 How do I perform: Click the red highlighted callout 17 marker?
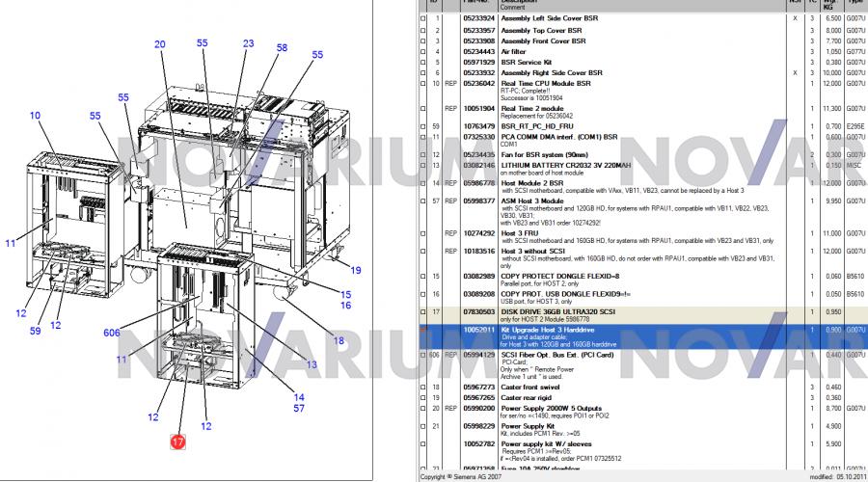pos(177,442)
